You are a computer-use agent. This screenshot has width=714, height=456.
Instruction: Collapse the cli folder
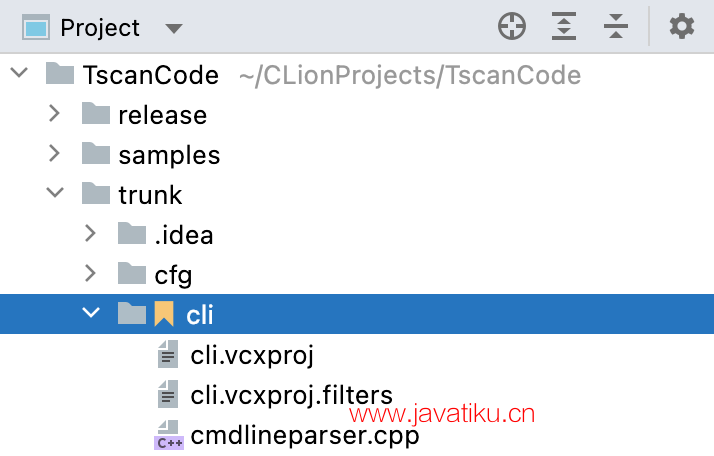(91, 314)
